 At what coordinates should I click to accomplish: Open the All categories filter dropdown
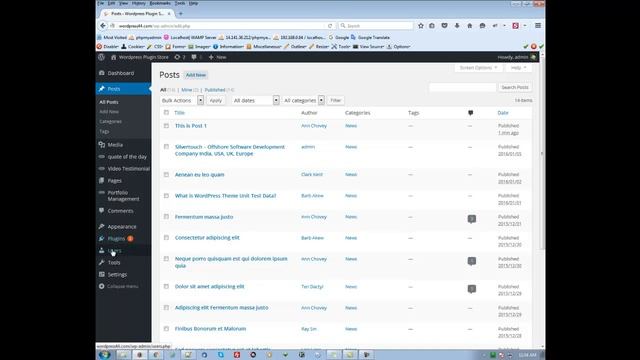coord(303,100)
